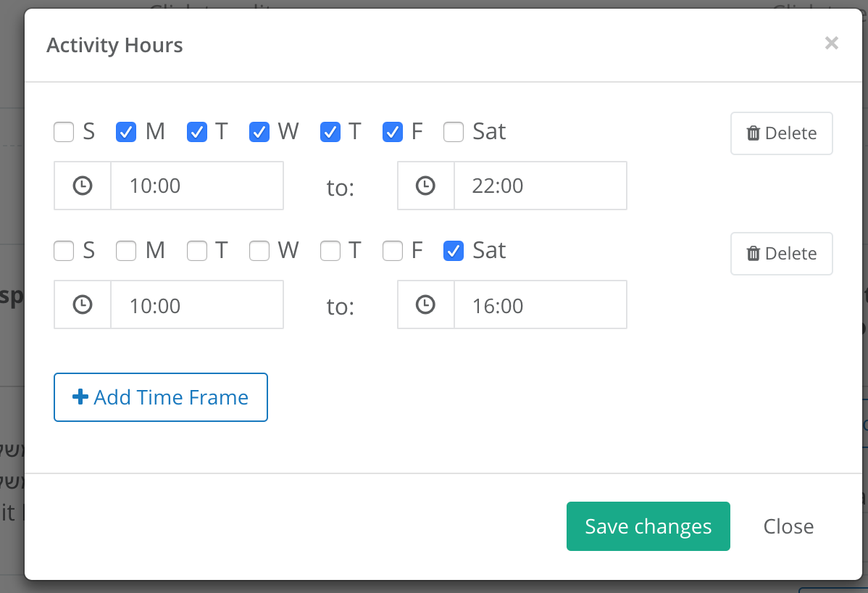Add a new time frame
Viewport: 868px width, 593px height.
click(x=161, y=397)
